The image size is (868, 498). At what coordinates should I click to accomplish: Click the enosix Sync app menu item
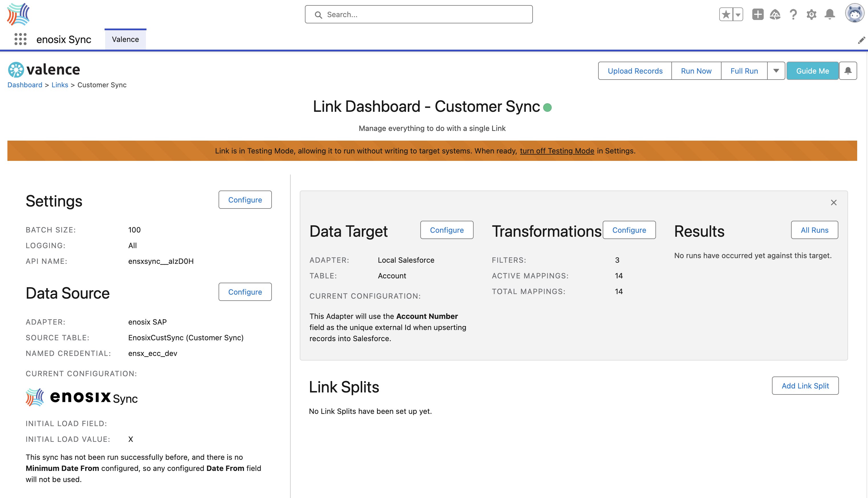pos(63,39)
